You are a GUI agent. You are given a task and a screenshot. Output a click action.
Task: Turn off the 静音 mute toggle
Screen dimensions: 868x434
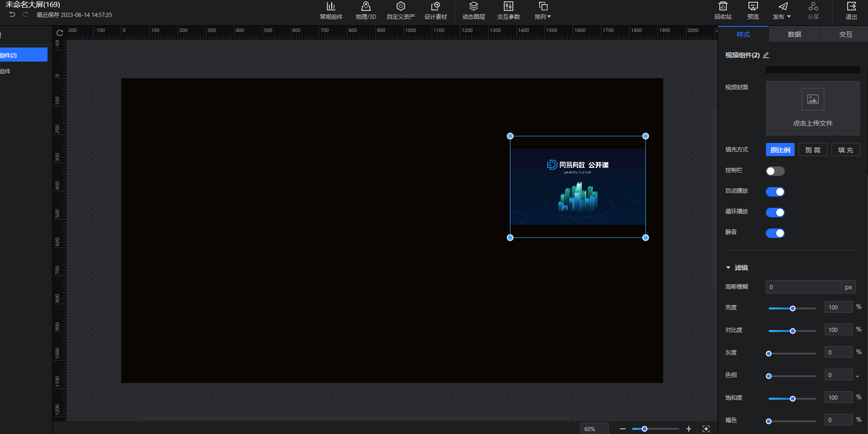(775, 233)
